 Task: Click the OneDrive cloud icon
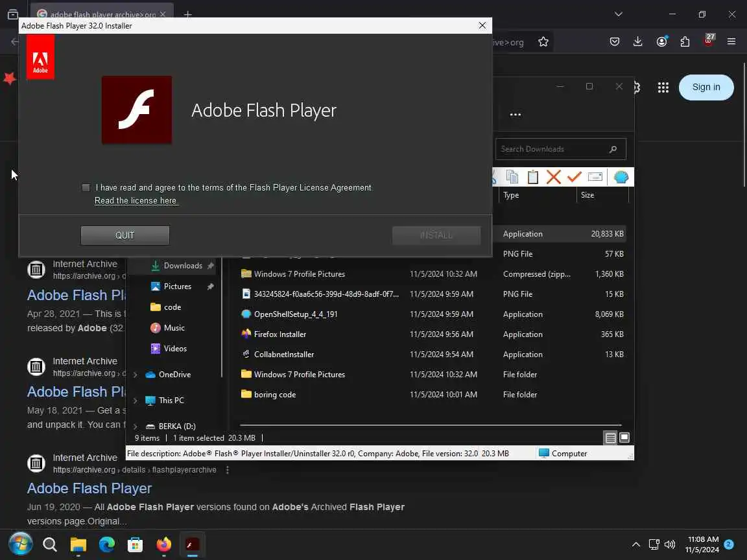(x=150, y=375)
